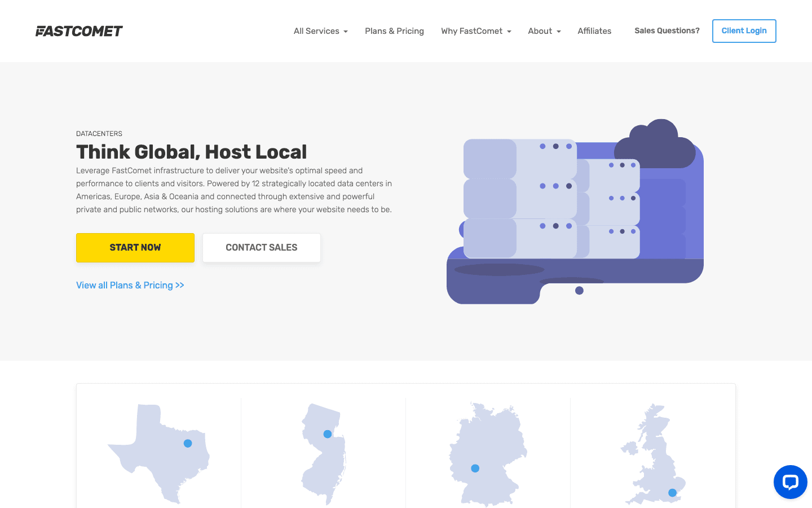Select the Texas datacenter map
This screenshot has width=812, height=508.
(x=158, y=454)
